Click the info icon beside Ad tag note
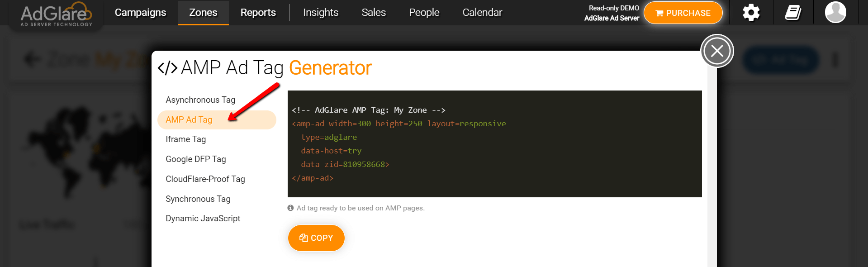This screenshot has width=868, height=267. (290, 208)
